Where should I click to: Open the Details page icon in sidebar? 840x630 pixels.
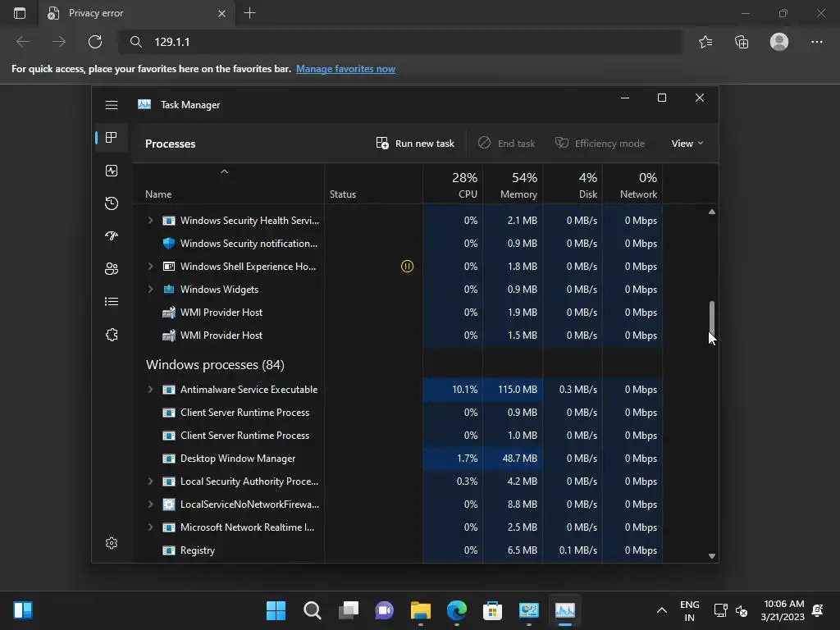pyautogui.click(x=112, y=302)
